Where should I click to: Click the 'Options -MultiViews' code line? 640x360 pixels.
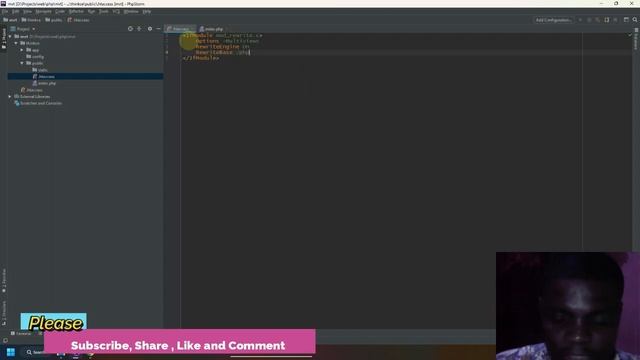coord(227,41)
